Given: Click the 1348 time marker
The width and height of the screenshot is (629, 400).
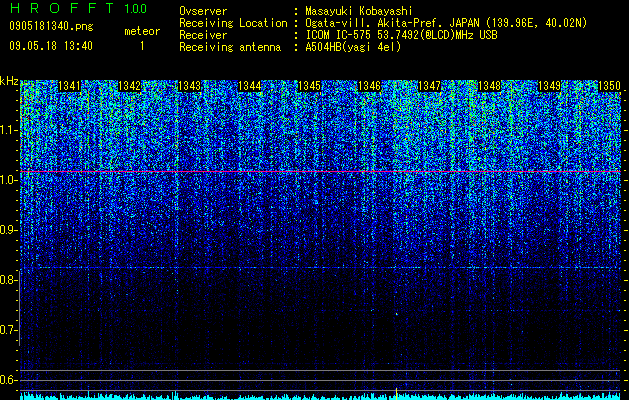Looking at the screenshot, I should (x=490, y=86).
